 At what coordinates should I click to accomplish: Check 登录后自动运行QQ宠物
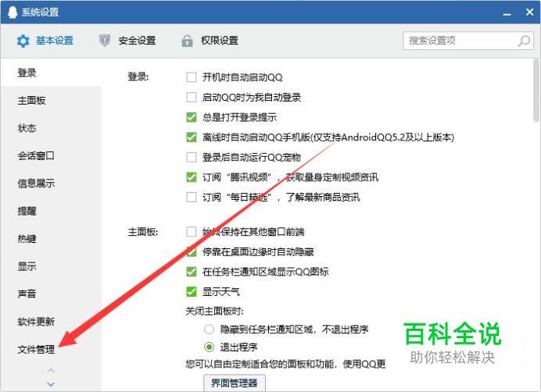pyautogui.click(x=192, y=157)
